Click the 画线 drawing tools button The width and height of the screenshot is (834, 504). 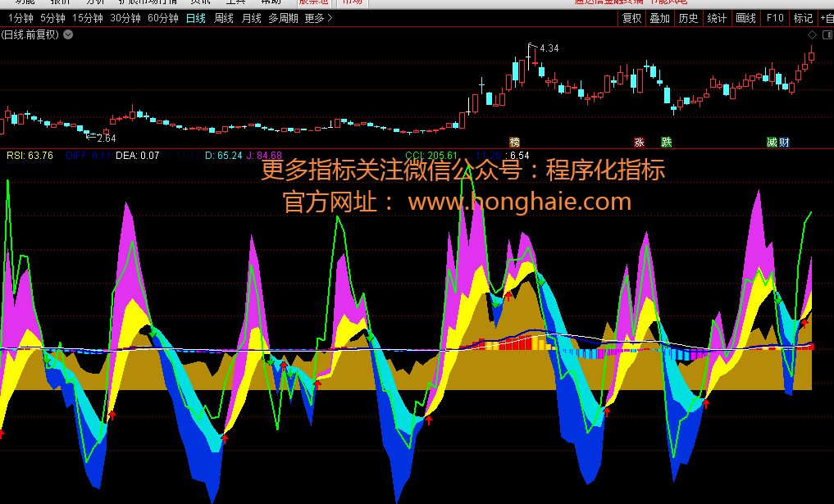[745, 18]
